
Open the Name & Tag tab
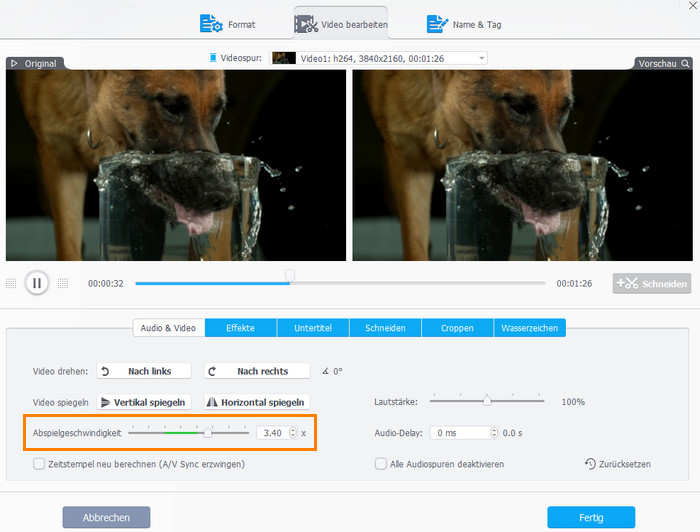pos(464,24)
